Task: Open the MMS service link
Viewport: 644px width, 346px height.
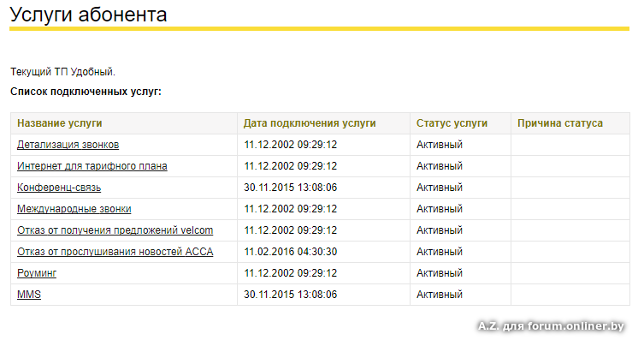Action: click(29, 295)
